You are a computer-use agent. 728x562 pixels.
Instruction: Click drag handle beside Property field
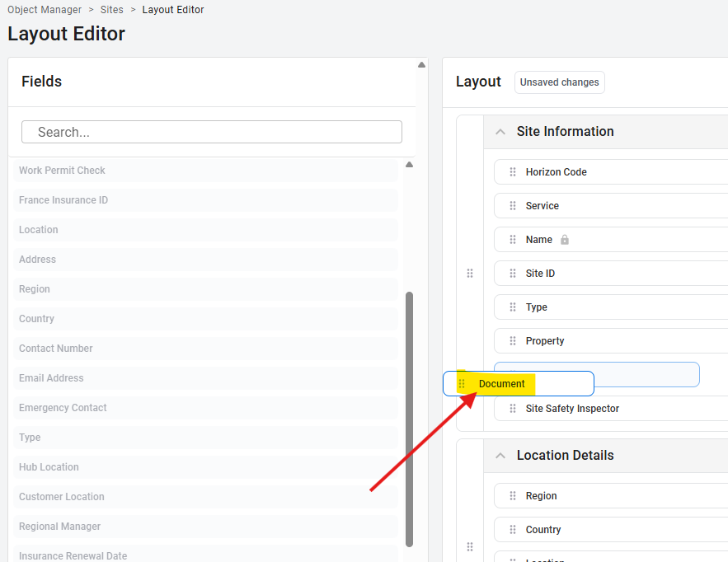[513, 341]
